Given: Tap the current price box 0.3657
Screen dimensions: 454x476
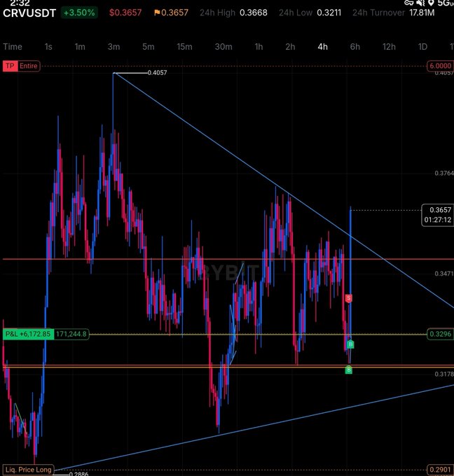Looking at the screenshot, I should [440, 210].
